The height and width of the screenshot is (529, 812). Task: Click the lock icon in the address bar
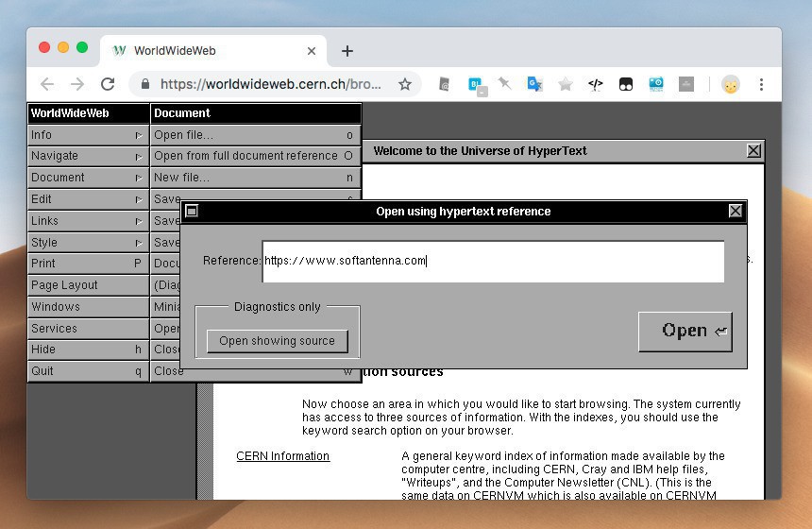point(145,84)
